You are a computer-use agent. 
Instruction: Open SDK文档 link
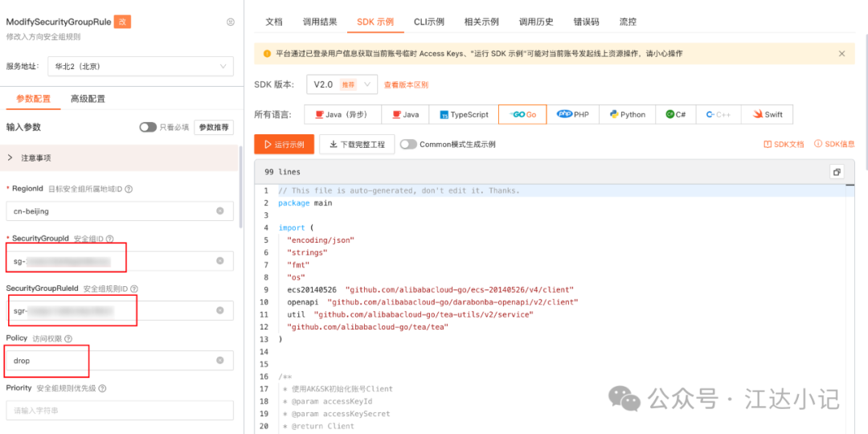(784, 144)
